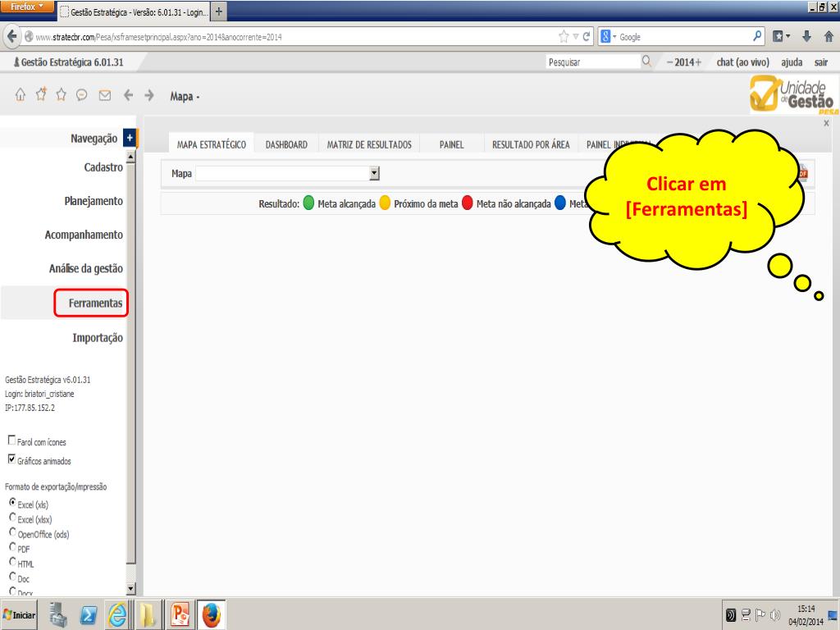Open the Mapa dropdown list
Image resolution: width=840 pixels, height=630 pixels.
click(374, 173)
